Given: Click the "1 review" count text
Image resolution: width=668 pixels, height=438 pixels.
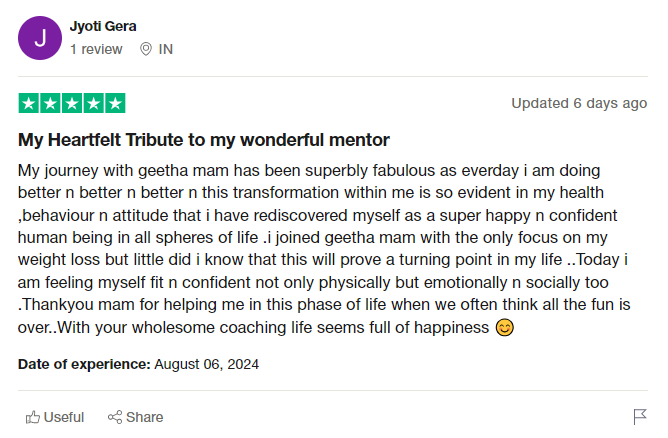Looking at the screenshot, I should 96,49.
